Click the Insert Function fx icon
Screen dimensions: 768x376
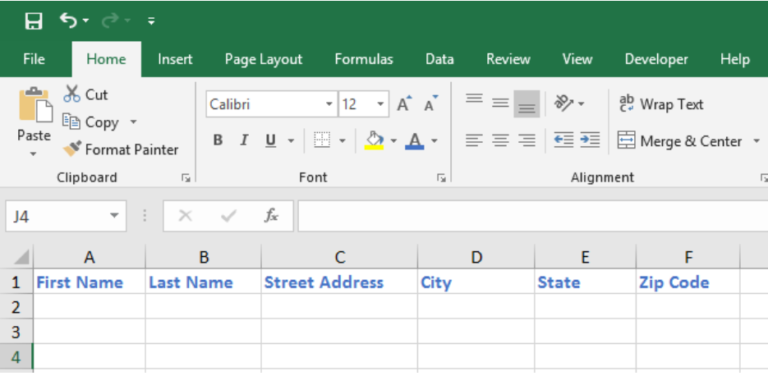point(271,215)
